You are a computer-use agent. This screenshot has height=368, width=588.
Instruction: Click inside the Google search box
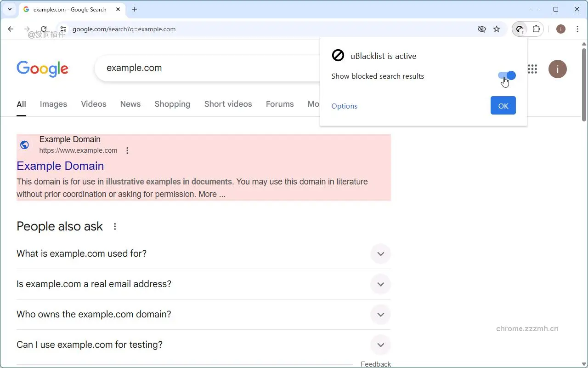click(x=207, y=68)
